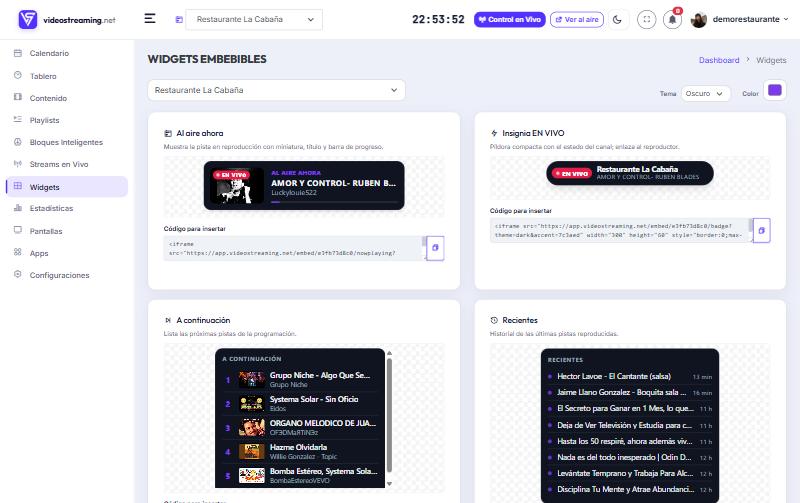
Task: Open the purple Color swatch picker
Action: click(774, 90)
